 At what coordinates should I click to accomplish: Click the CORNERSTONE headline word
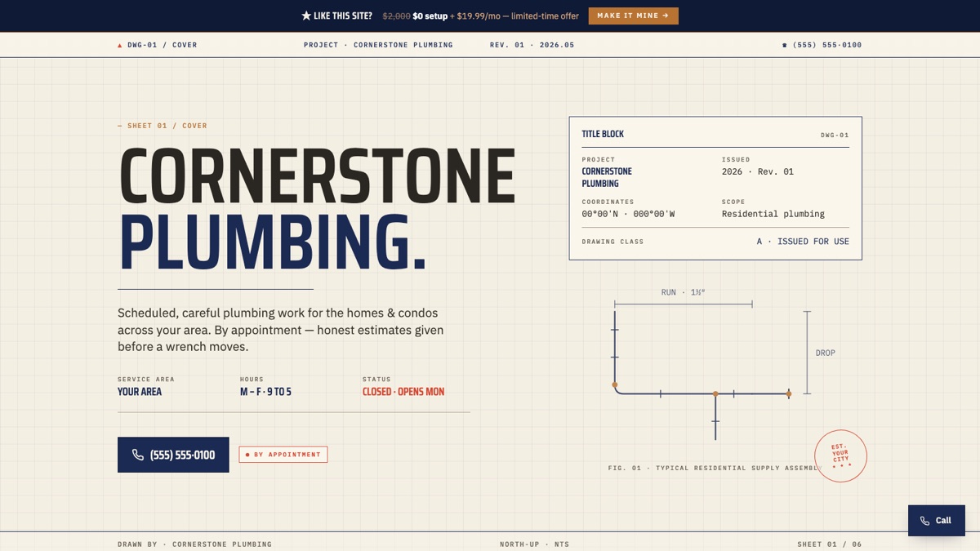click(x=318, y=176)
